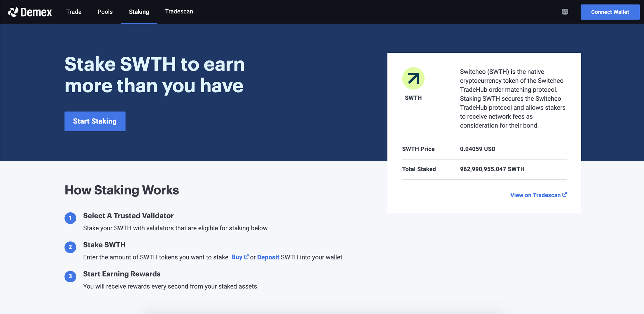Click the Switcheo (SWTH) description paragraph

point(513,98)
